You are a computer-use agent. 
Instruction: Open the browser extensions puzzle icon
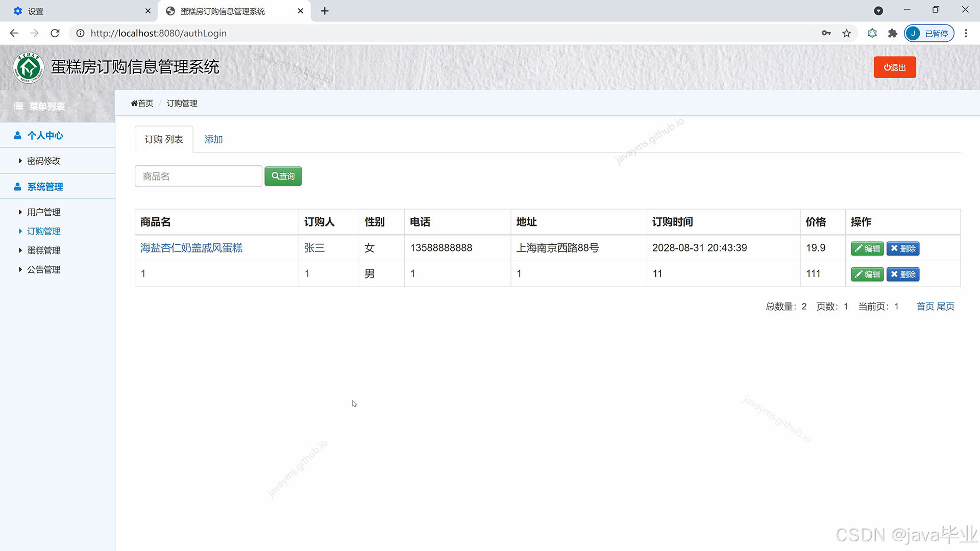892,33
